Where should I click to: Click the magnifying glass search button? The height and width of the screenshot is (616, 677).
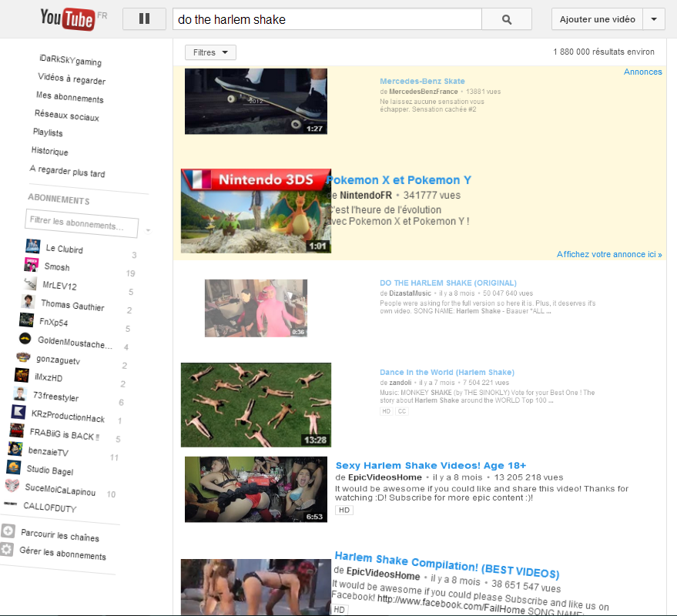[507, 19]
